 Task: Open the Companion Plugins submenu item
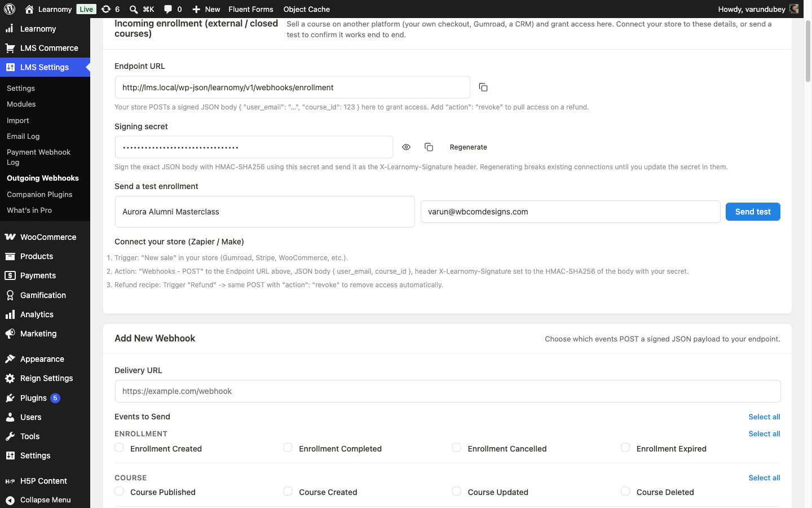(39, 195)
